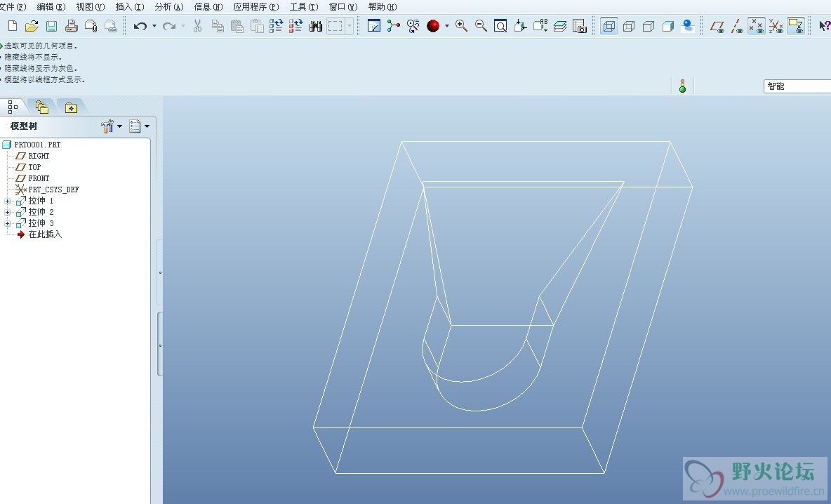Open the 工具 menu
This screenshot has width=831, height=504.
point(304,7)
